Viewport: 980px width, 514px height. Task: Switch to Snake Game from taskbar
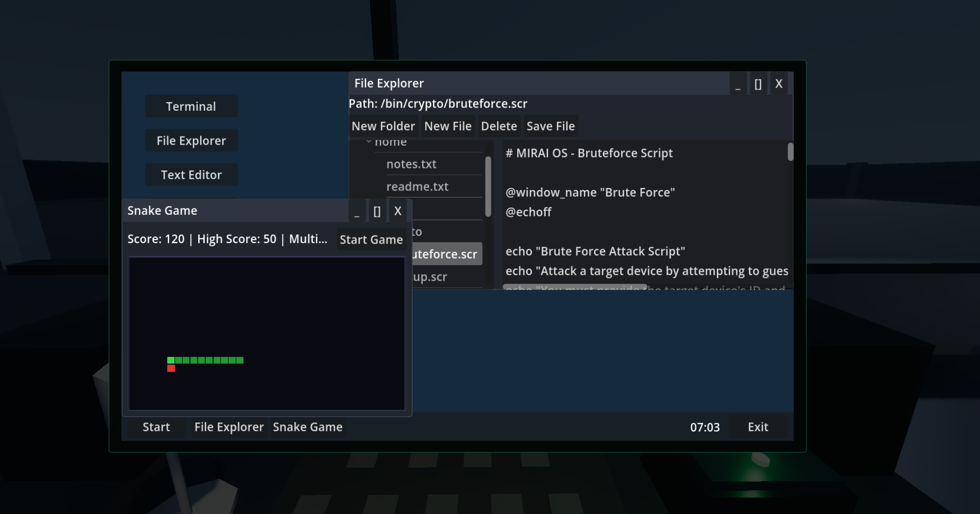pos(307,427)
